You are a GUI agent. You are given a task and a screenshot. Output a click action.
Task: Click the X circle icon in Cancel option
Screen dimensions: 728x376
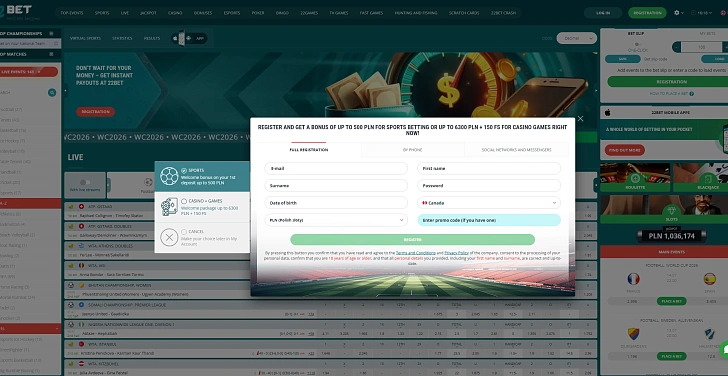[x=169, y=237]
